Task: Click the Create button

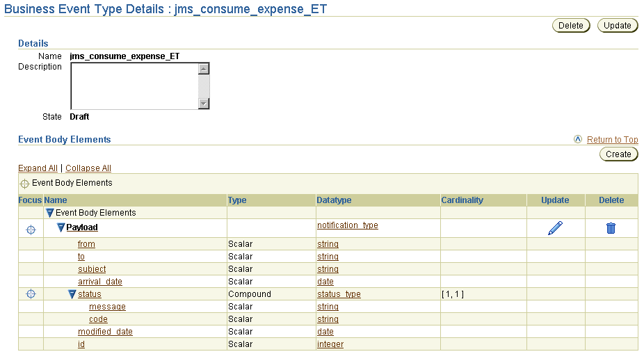Action: [x=618, y=154]
